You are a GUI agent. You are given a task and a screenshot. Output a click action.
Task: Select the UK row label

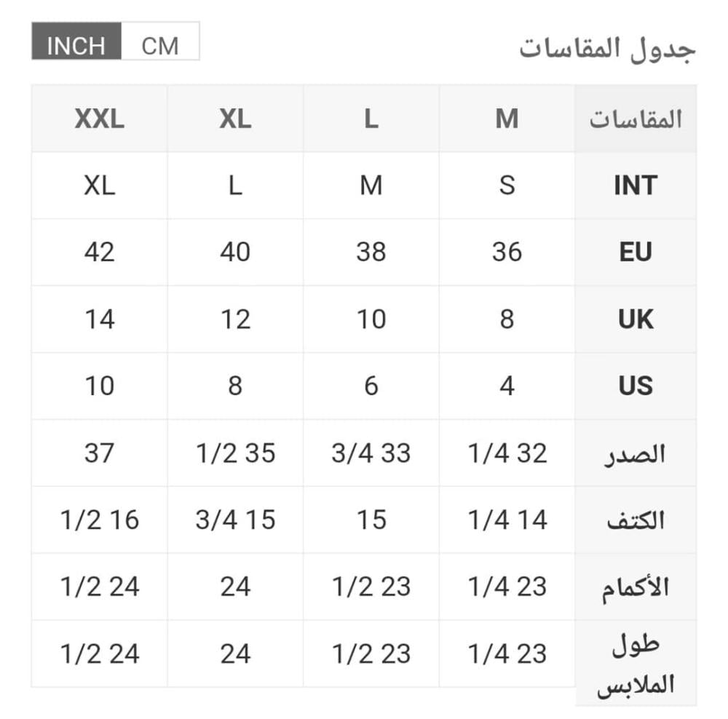pyautogui.click(x=636, y=319)
